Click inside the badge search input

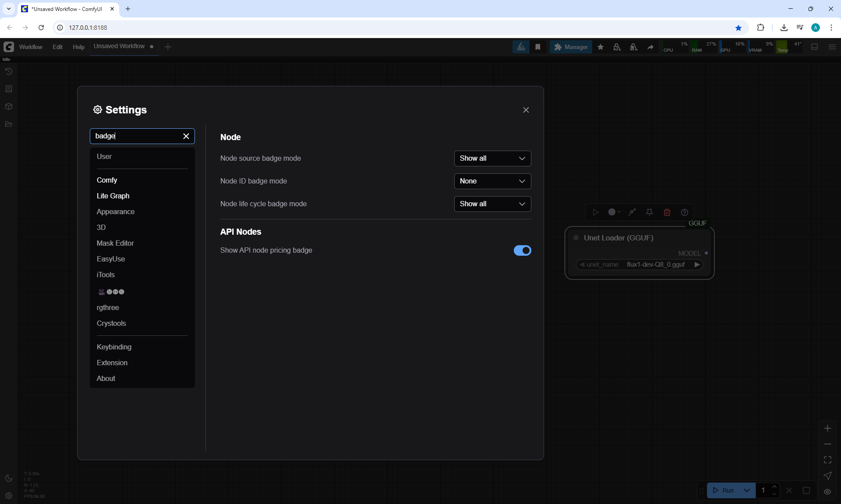click(x=136, y=136)
